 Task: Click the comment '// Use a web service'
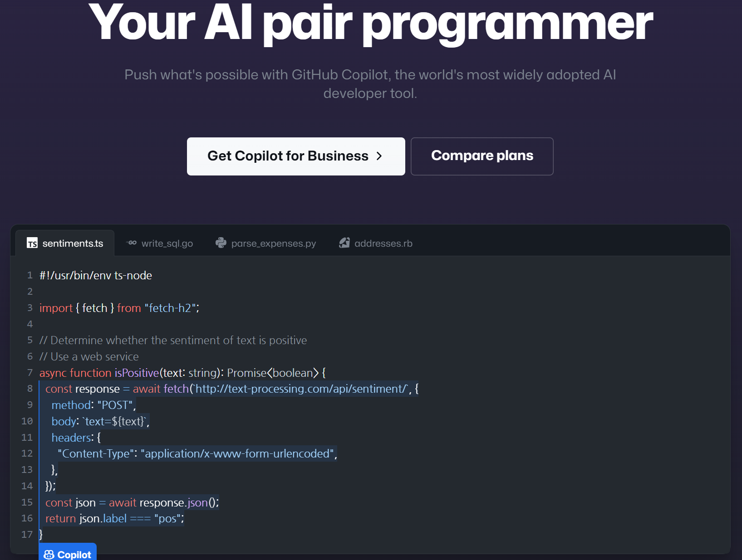click(x=89, y=356)
